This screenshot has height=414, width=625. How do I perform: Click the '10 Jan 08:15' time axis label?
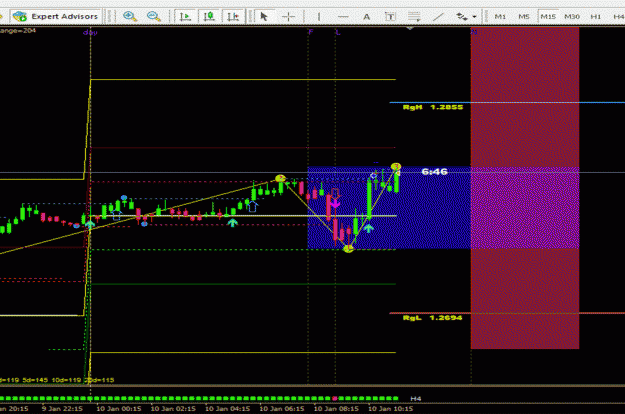pyautogui.click(x=336, y=409)
